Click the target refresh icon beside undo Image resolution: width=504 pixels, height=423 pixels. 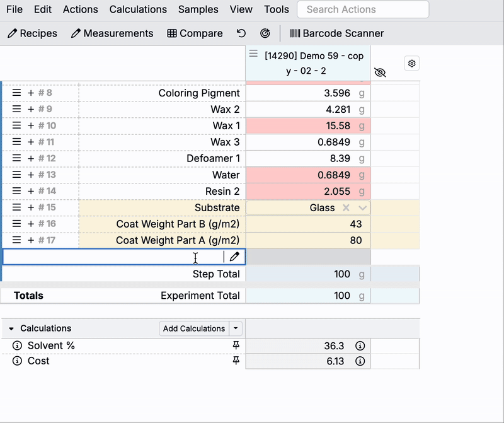pyautogui.click(x=265, y=33)
